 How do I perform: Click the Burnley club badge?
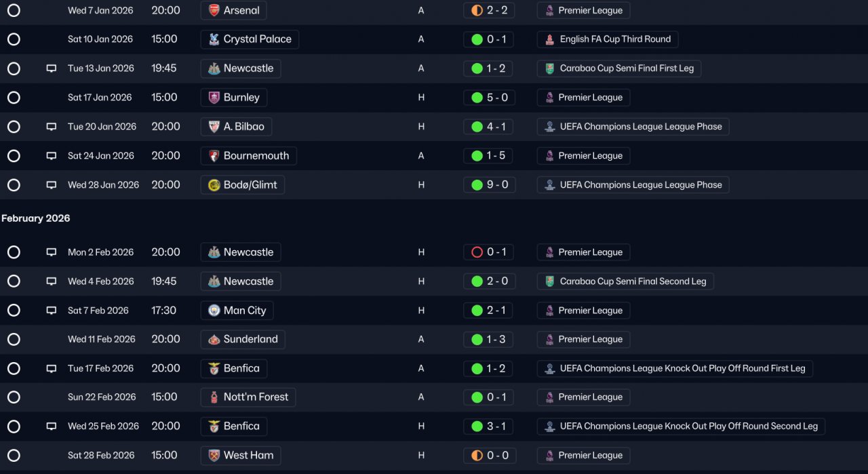point(214,98)
